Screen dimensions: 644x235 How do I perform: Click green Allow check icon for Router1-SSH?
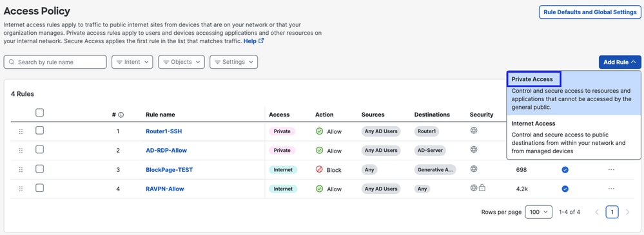tap(319, 131)
